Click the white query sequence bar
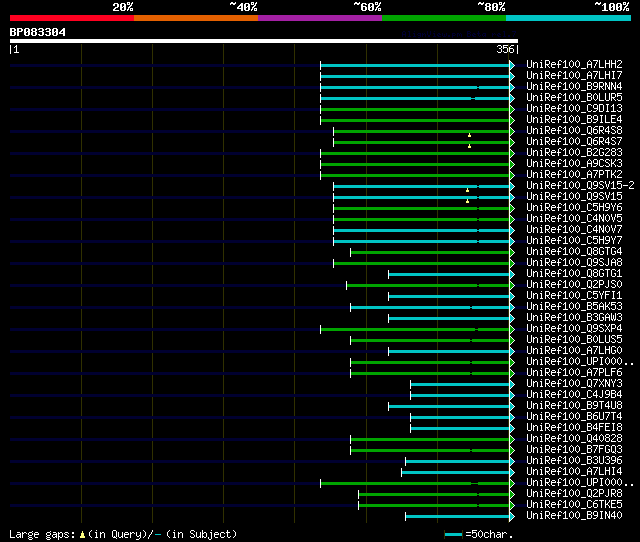The image size is (640, 542). tap(264, 41)
